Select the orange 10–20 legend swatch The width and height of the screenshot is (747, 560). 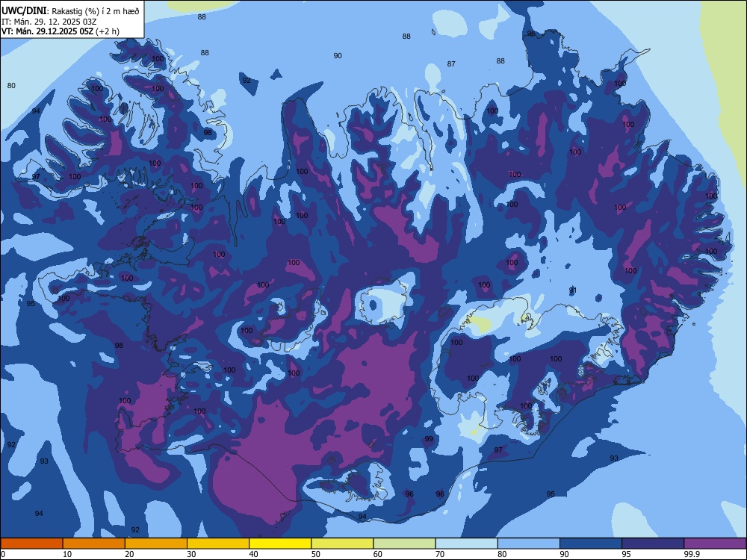click(x=94, y=544)
